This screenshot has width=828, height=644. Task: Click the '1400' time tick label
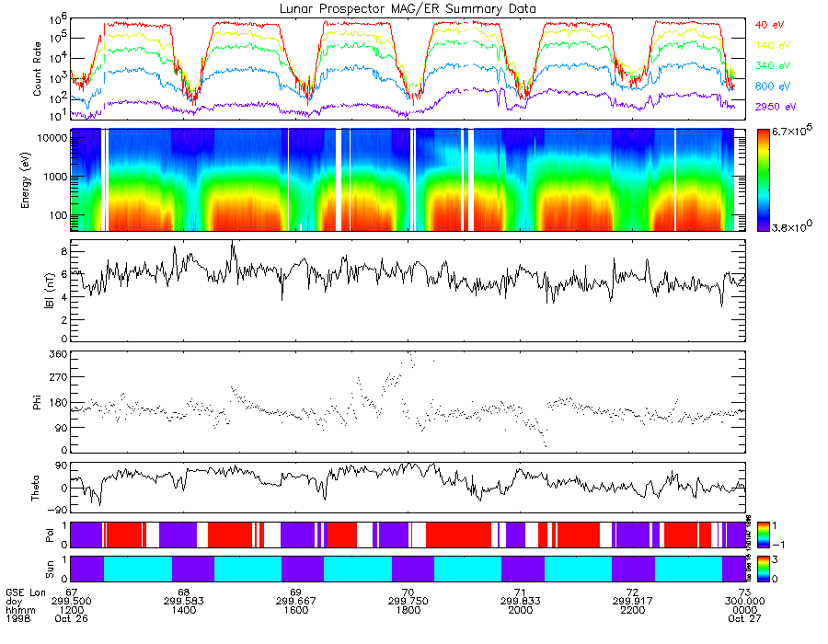point(184,610)
